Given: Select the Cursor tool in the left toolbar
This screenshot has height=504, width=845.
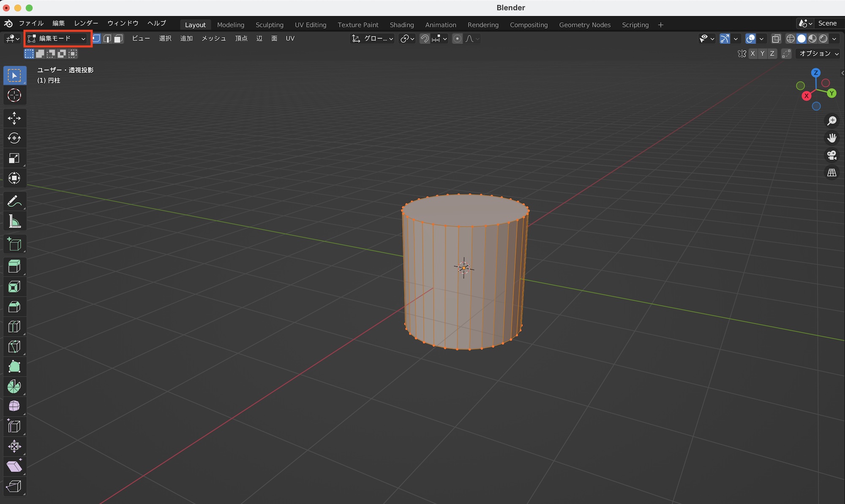Looking at the screenshot, I should coord(14,95).
